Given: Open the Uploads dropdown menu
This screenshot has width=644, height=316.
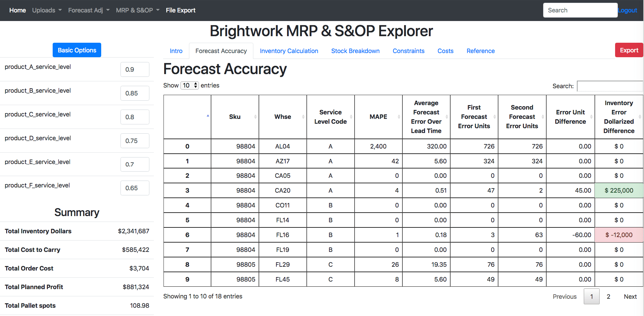Looking at the screenshot, I should coord(47,10).
